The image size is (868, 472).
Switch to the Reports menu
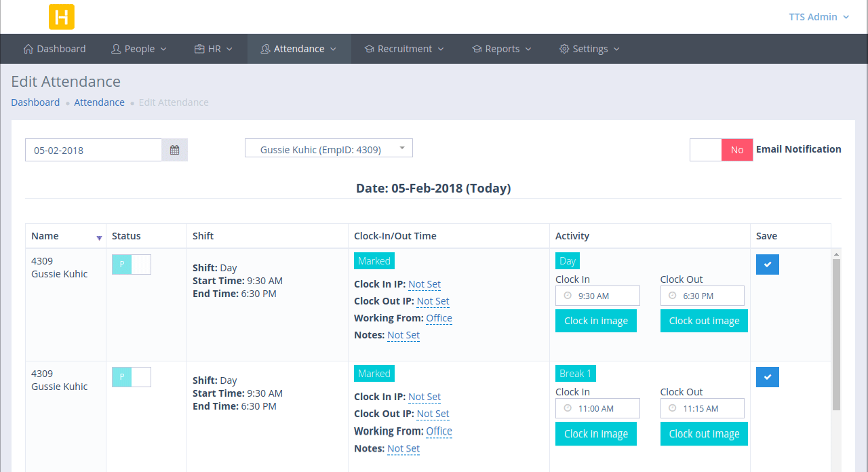coord(502,48)
